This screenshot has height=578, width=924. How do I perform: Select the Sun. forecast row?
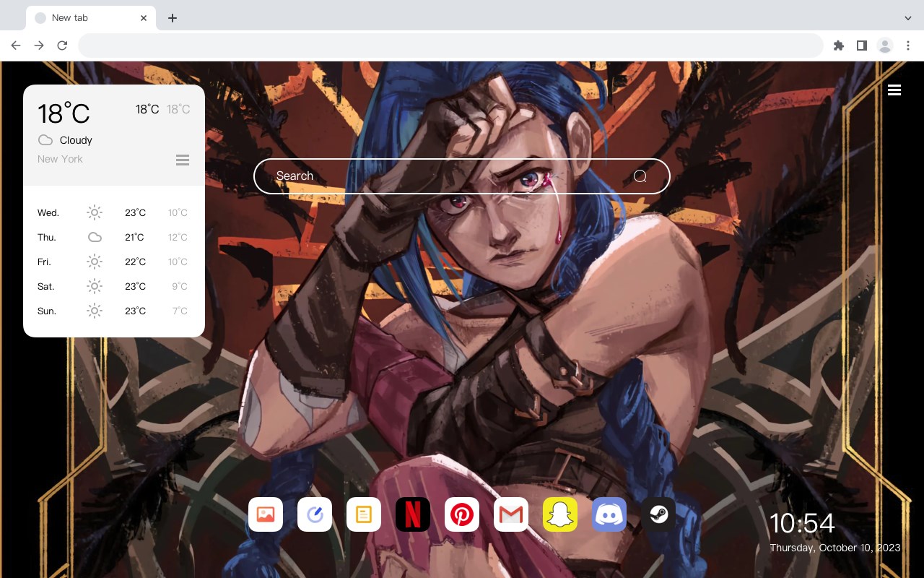114,311
